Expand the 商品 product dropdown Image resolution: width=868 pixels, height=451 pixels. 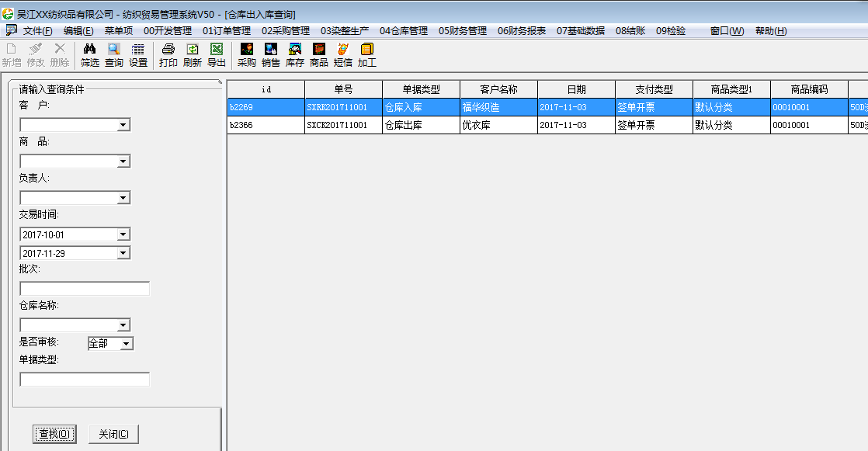[123, 161]
